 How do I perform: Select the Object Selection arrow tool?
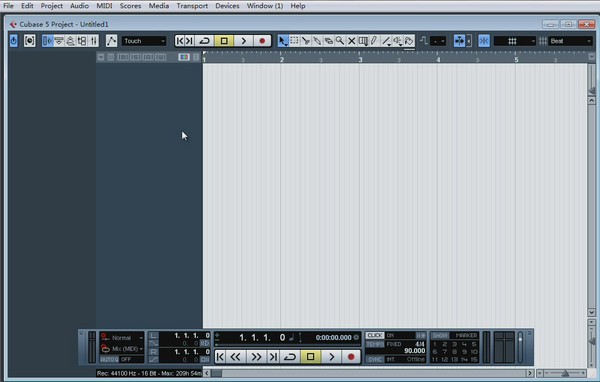pos(282,41)
